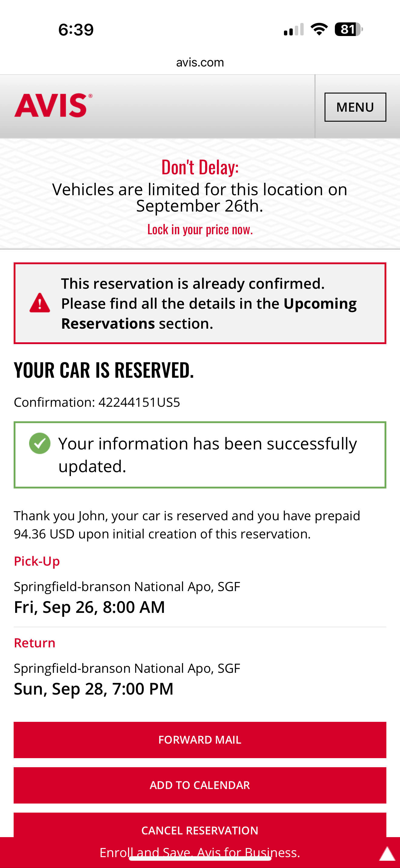Tap the cellular signal bars icon
Image resolution: width=400 pixels, height=868 pixels.
[293, 30]
